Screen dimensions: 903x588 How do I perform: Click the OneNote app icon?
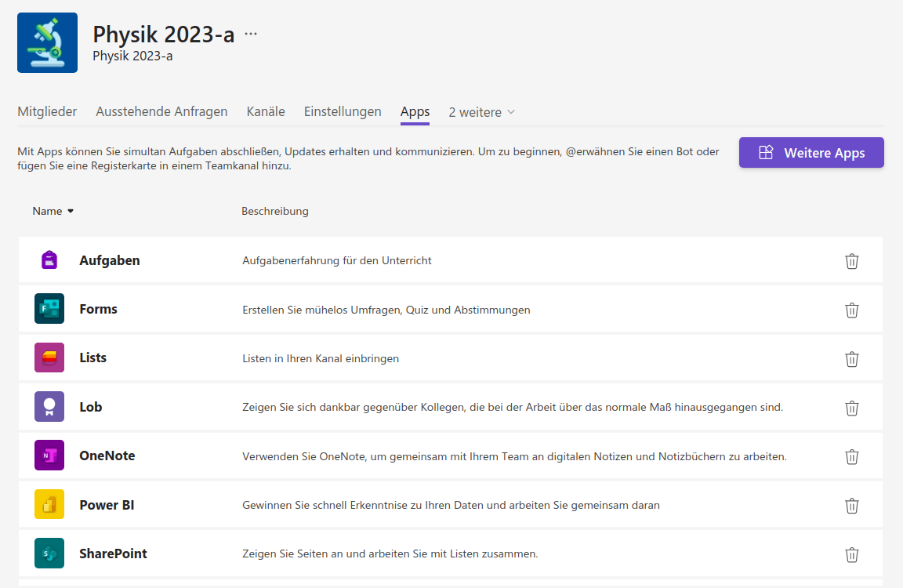tap(49, 456)
